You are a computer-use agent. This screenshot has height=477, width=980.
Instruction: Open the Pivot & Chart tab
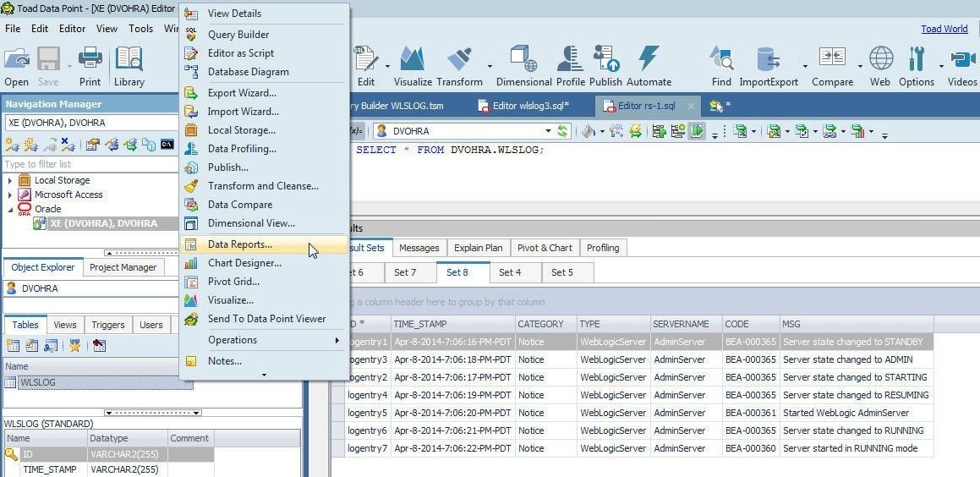pyautogui.click(x=545, y=248)
